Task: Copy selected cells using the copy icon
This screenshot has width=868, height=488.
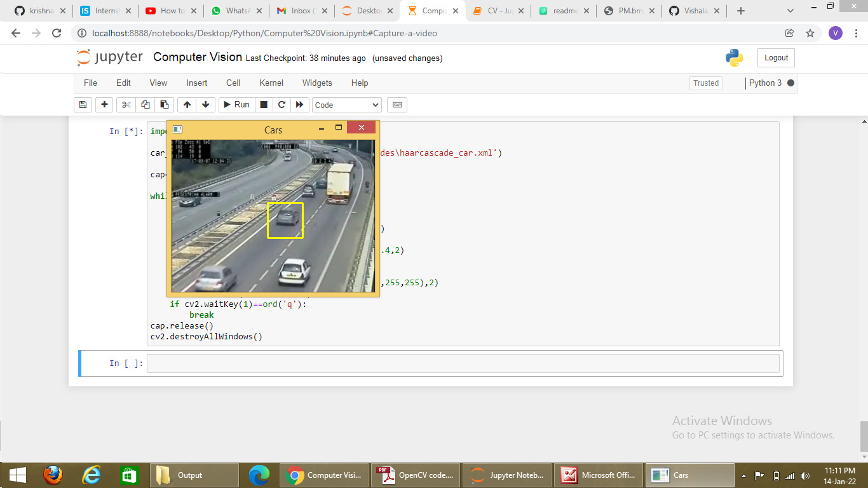Action: 145,104
